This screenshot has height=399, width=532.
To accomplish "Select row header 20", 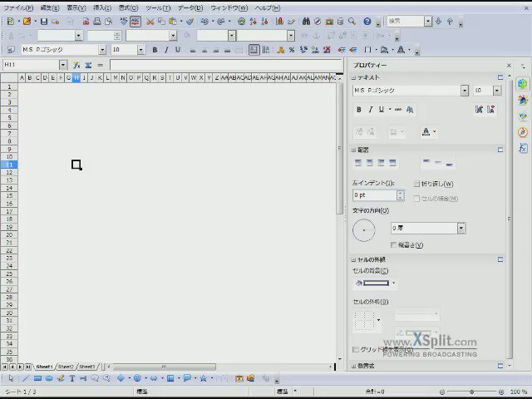I will pos(9,234).
